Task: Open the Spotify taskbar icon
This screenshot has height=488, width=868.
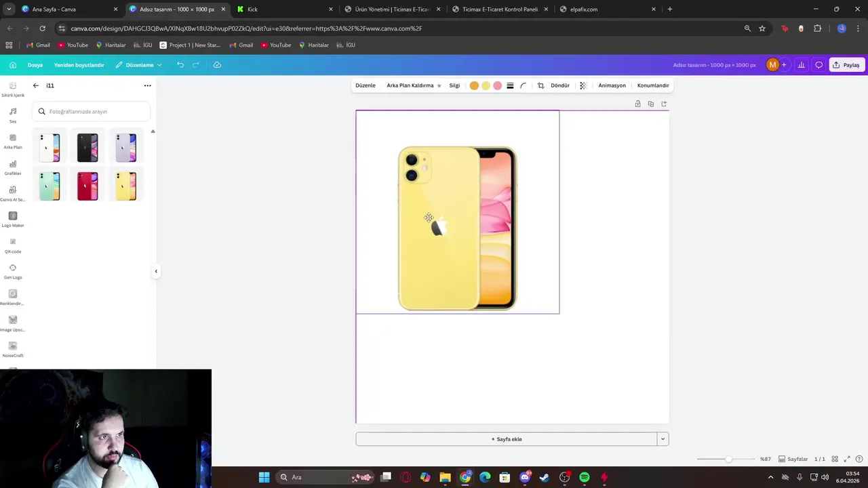Action: (x=585, y=477)
